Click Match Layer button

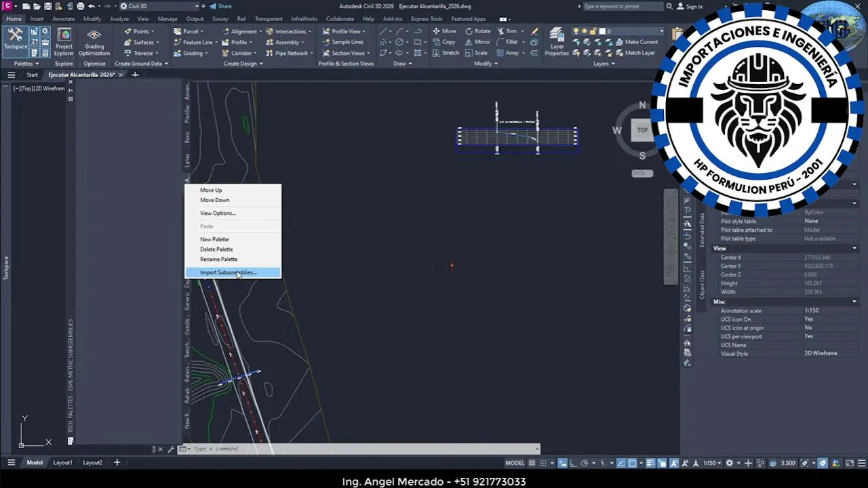(635, 53)
